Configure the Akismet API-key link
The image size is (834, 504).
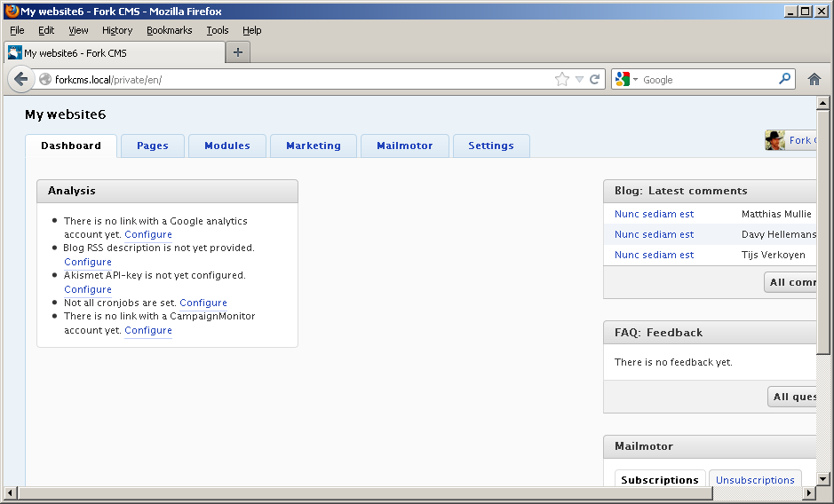click(x=88, y=289)
